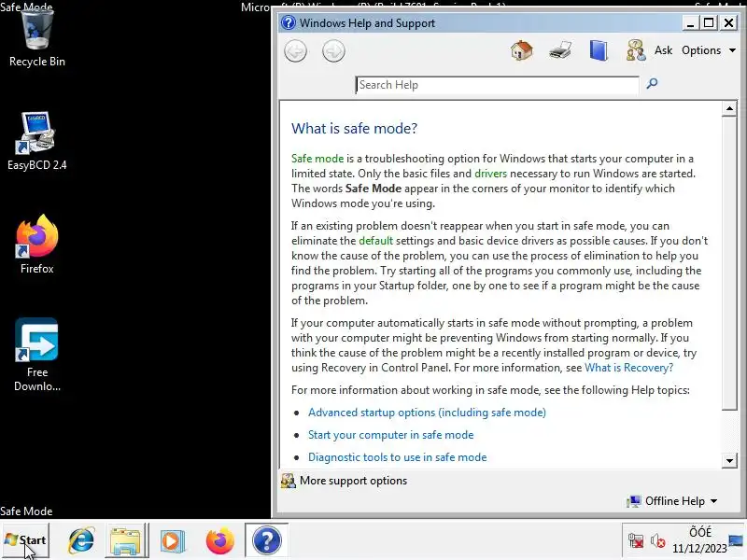Open Windows Explorer from taskbar
This screenshot has width=747, height=560.
point(125,540)
